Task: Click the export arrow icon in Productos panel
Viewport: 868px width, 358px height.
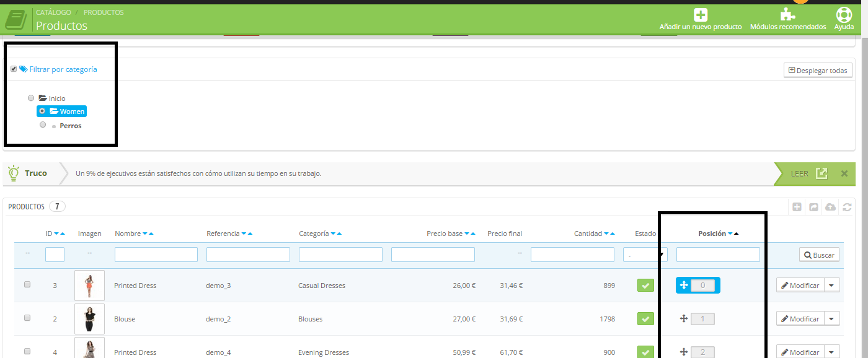Action: click(x=814, y=207)
